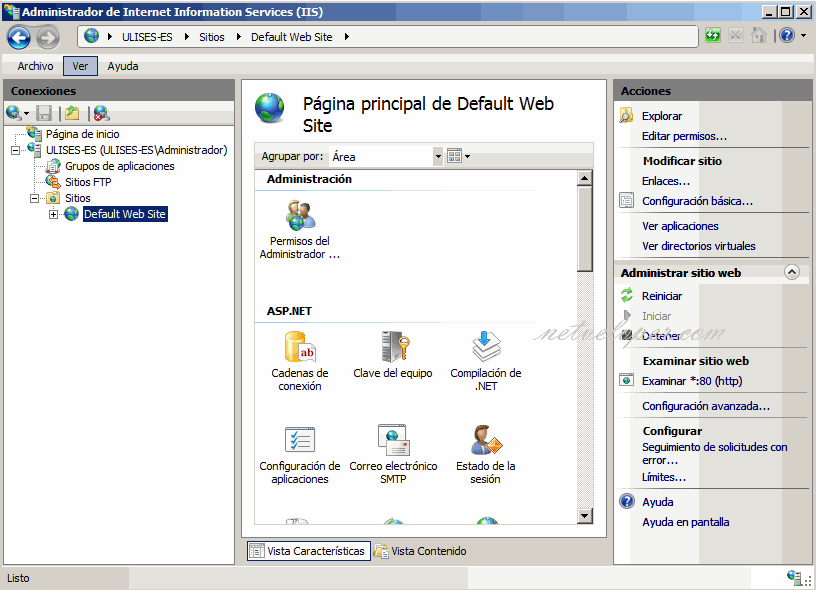Click the Save icon in Conexiones toolbar
The width and height of the screenshot is (816, 590).
coord(44,113)
